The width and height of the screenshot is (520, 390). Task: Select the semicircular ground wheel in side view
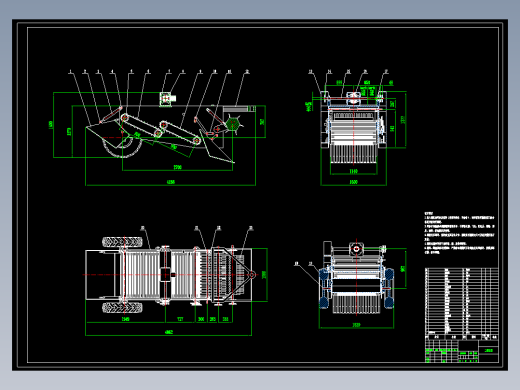[122, 147]
